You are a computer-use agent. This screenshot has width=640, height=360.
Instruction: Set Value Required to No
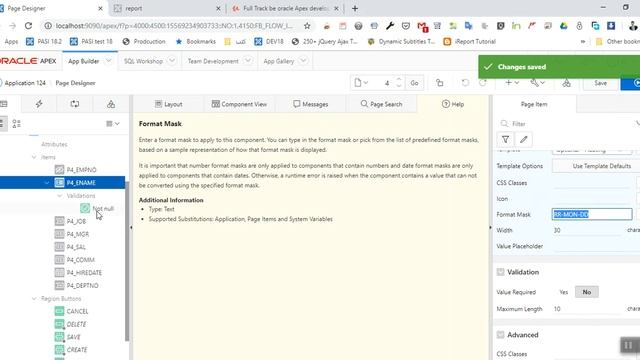(x=587, y=292)
